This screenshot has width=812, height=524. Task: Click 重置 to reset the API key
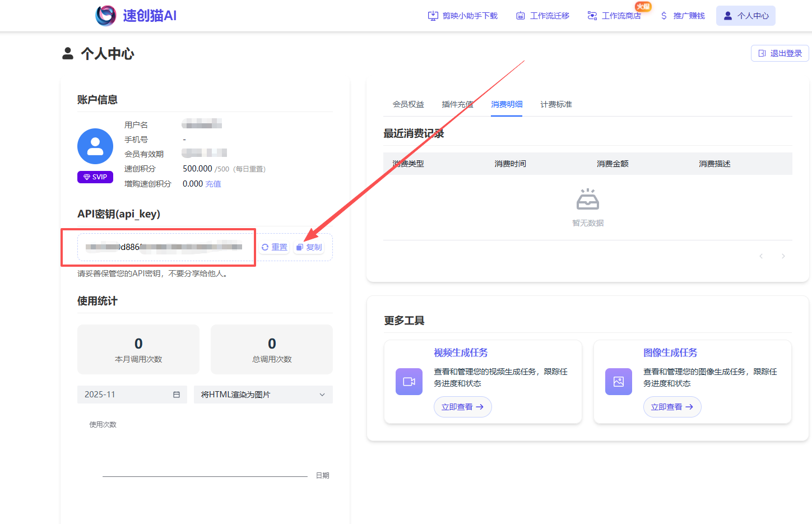(x=274, y=247)
